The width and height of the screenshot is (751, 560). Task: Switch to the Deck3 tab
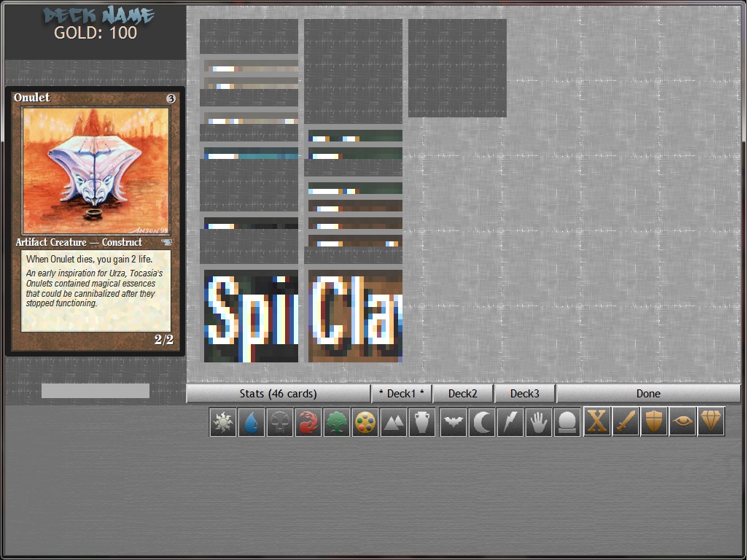(x=525, y=394)
